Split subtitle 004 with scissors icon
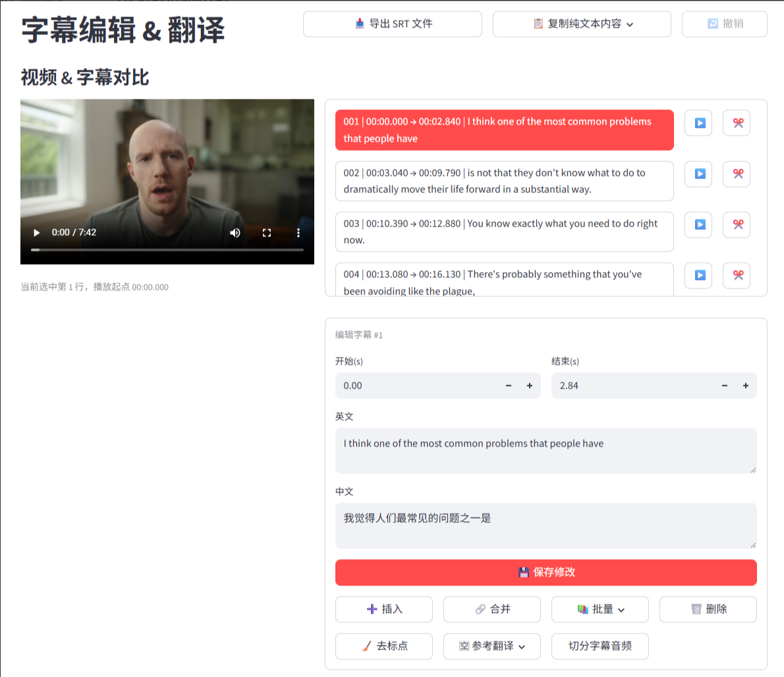Viewport: 784px width, 677px height. pos(737,275)
